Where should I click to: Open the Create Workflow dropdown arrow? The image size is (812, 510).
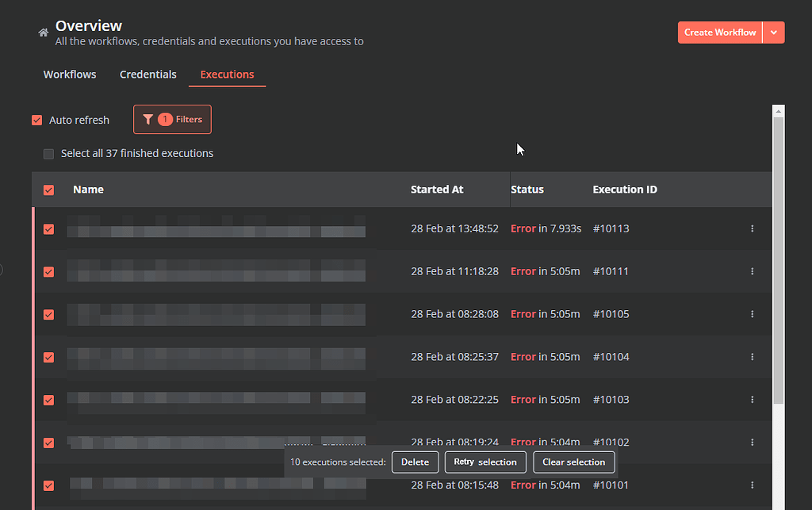pyautogui.click(x=775, y=32)
